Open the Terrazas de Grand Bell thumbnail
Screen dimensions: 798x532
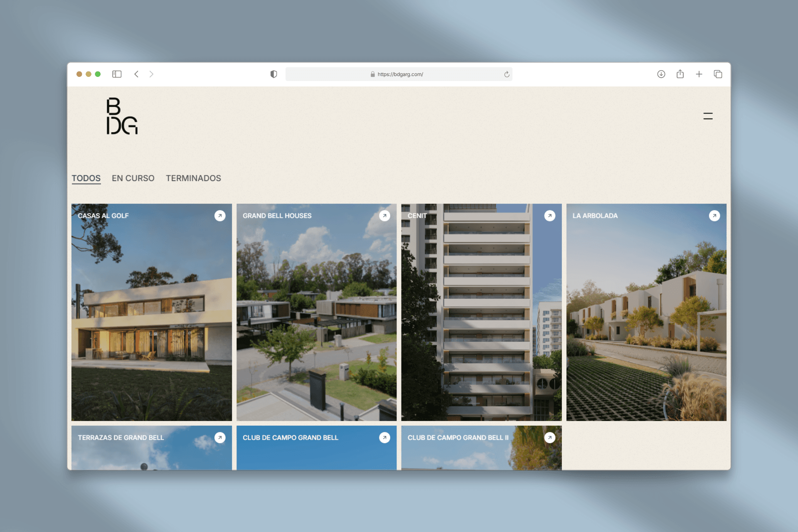[x=151, y=455]
